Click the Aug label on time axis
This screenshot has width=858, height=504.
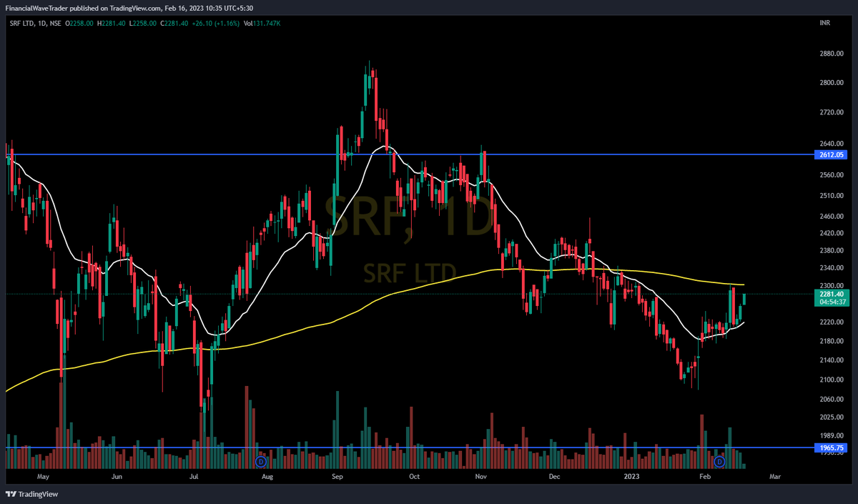(x=267, y=475)
